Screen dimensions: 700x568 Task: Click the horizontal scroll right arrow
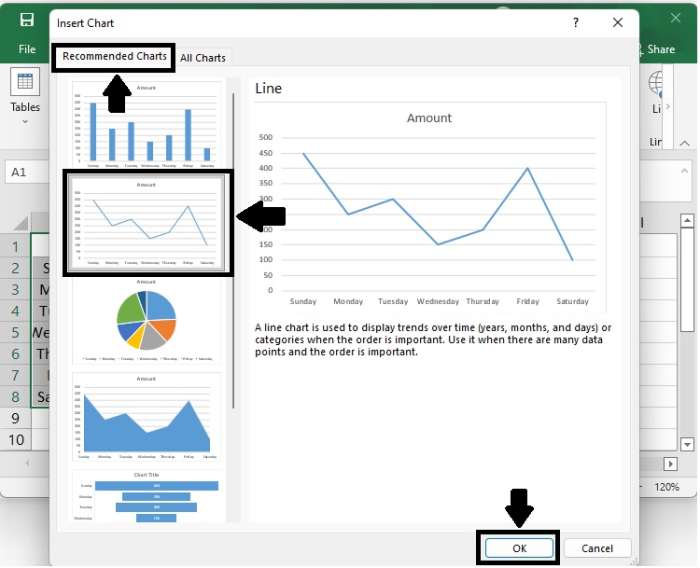tap(670, 464)
